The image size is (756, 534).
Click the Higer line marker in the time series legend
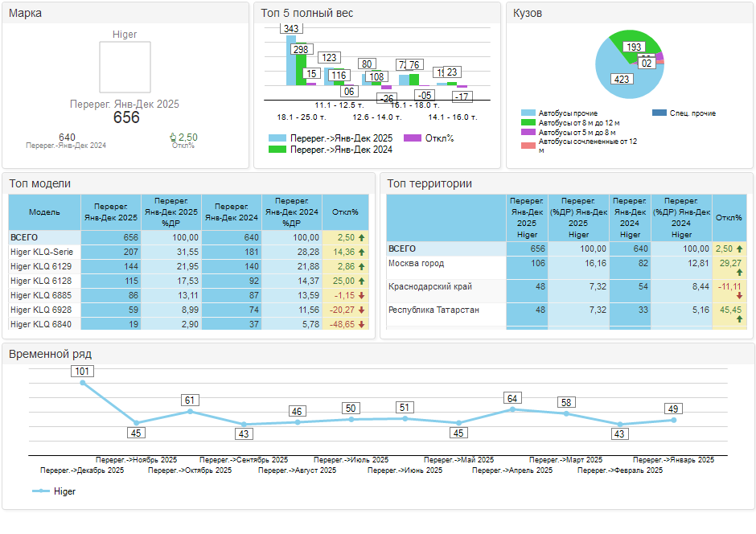(x=40, y=491)
